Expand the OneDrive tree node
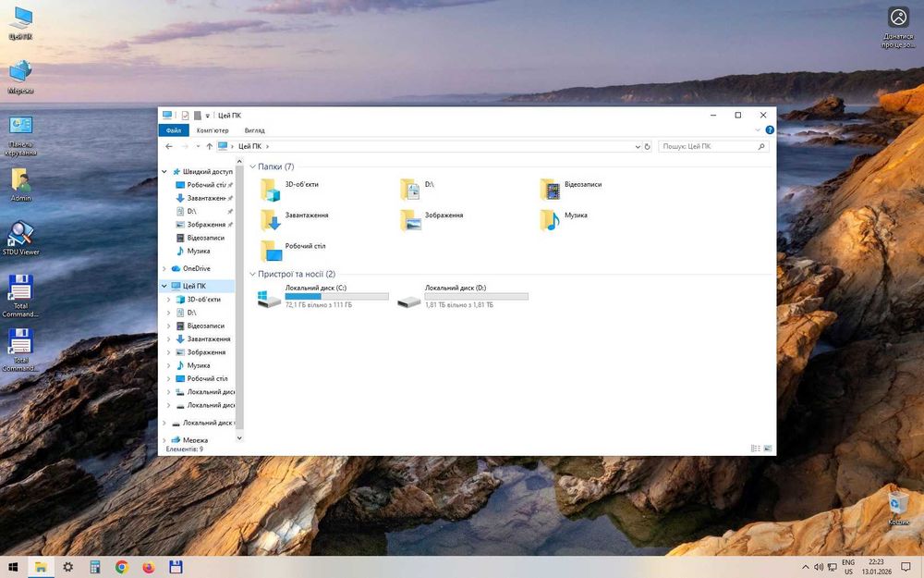Image resolution: width=924 pixels, height=578 pixels. click(164, 268)
